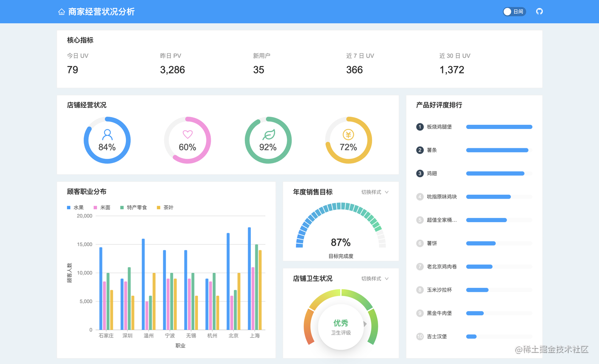Click the yen coin icon in 72% ring
599x364 pixels.
click(x=348, y=134)
